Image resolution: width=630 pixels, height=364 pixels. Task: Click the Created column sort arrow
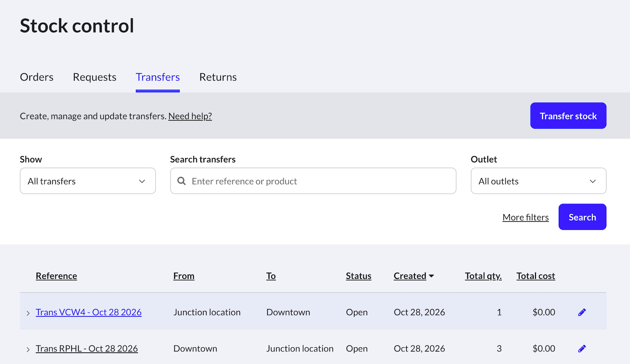coord(432,276)
